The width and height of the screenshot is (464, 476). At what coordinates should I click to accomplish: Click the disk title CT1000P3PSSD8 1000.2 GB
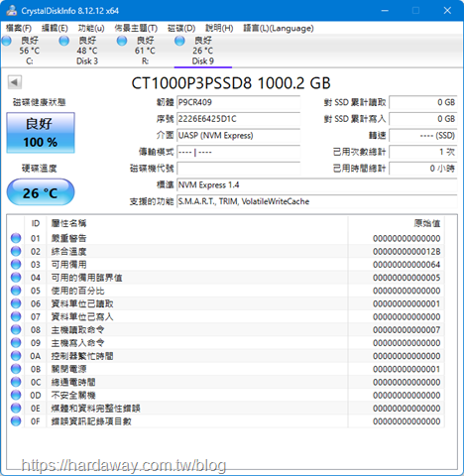[x=231, y=83]
